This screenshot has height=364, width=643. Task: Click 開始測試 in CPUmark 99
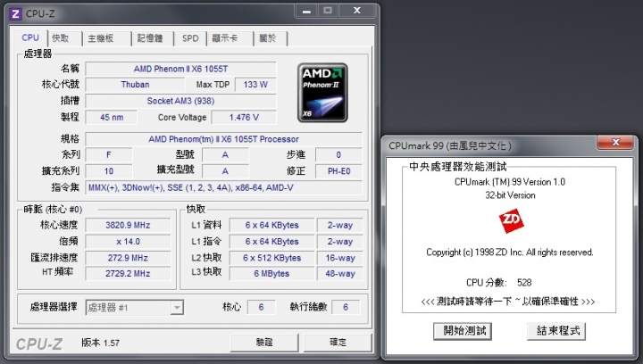tap(463, 331)
